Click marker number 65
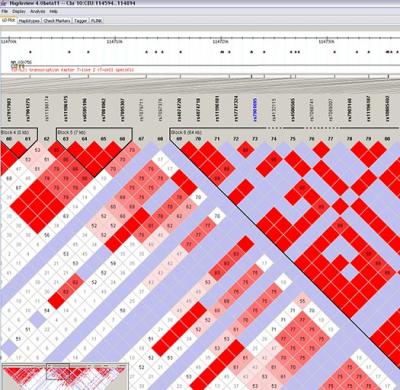 point(103,139)
